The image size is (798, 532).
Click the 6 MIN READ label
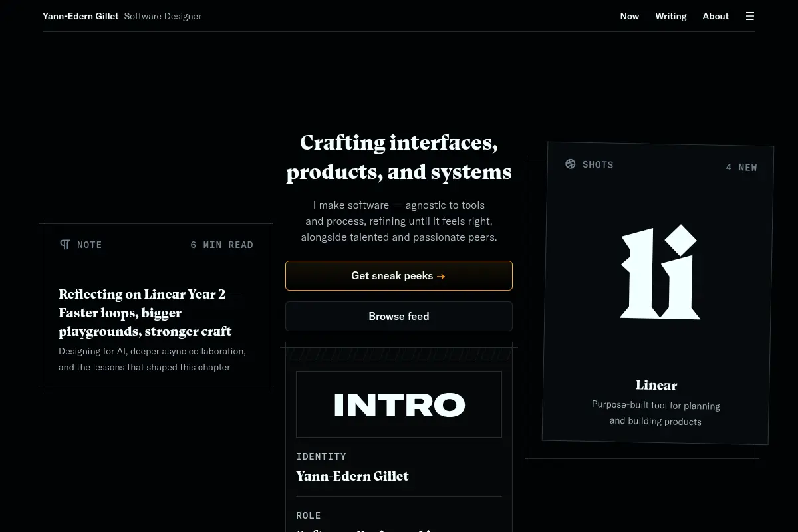pyautogui.click(x=222, y=245)
